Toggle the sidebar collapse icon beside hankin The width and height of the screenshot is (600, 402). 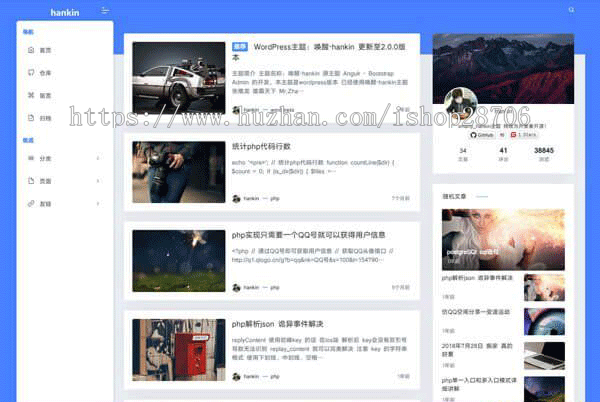click(105, 11)
